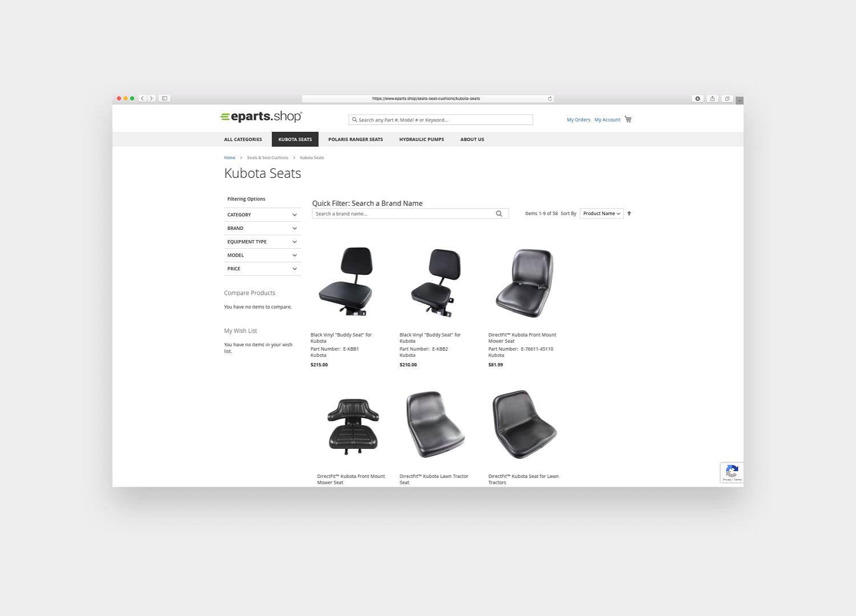Viewport: 856px width, 616px height.
Task: Click the browser share icon
Action: 712,99
